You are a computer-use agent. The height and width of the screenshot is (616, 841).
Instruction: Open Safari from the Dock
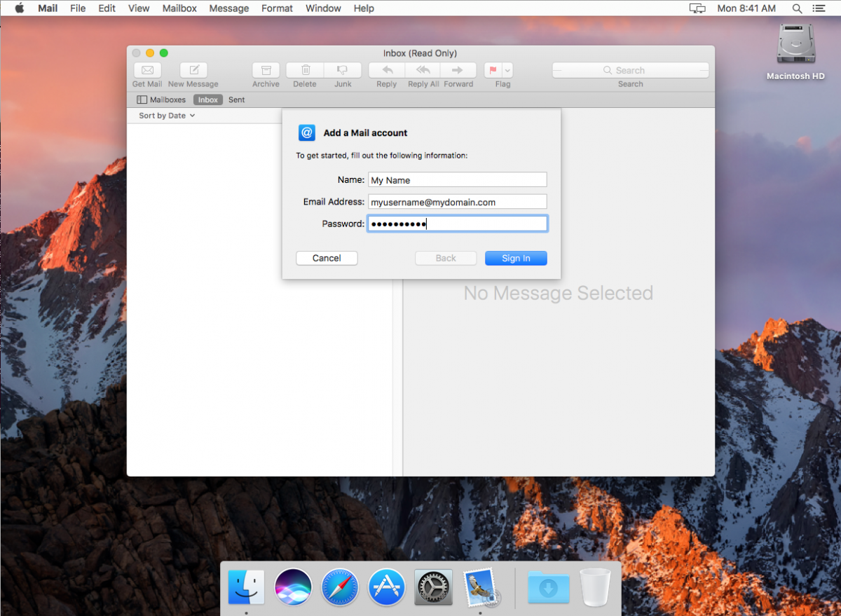click(x=340, y=587)
